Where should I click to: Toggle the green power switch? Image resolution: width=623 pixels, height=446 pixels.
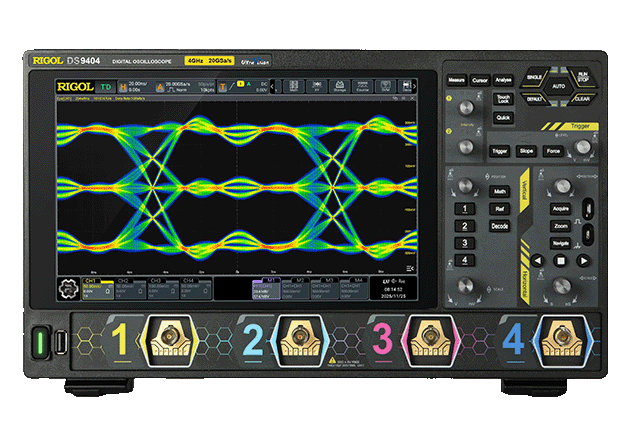[x=40, y=342]
